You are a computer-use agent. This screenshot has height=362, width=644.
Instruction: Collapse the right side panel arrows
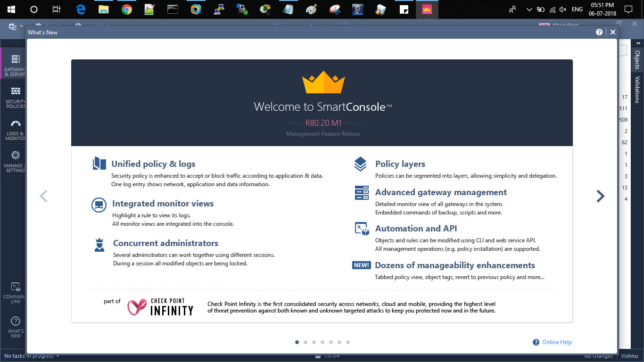[638, 43]
